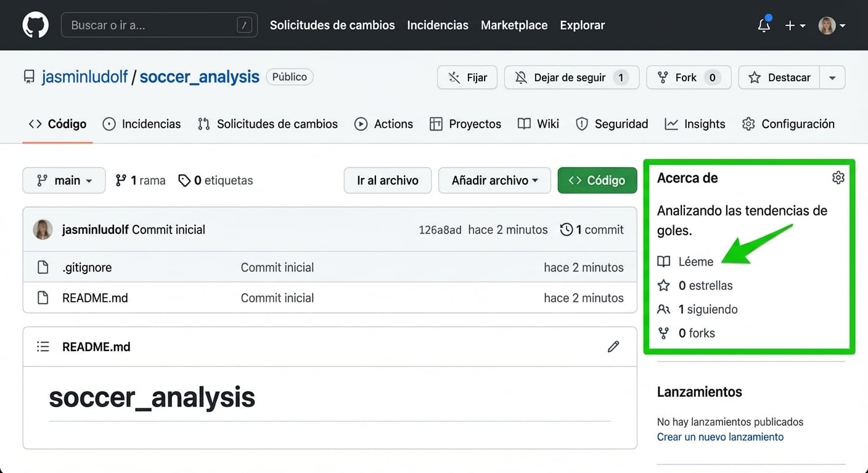Click the fork icon beside 0 forks

(663, 333)
